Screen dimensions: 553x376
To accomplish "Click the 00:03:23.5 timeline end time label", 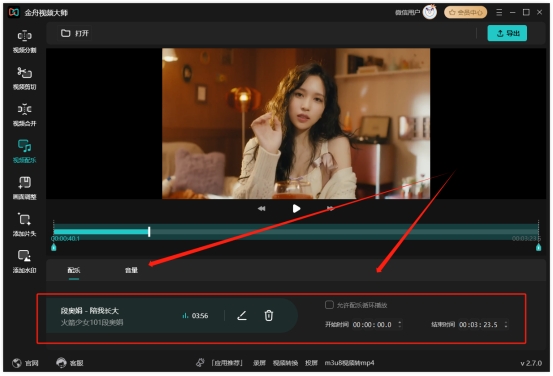I will (526, 239).
